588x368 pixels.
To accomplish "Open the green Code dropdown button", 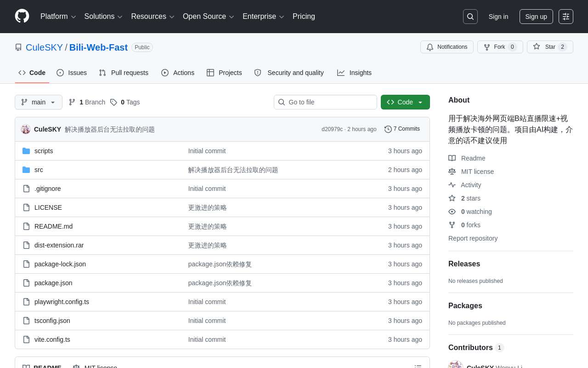I will tap(405, 102).
